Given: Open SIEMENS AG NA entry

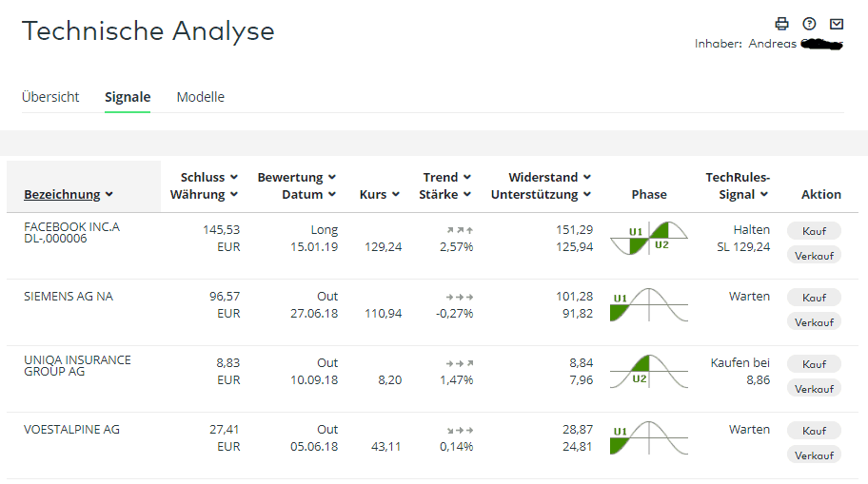Looking at the screenshot, I should 69,297.
